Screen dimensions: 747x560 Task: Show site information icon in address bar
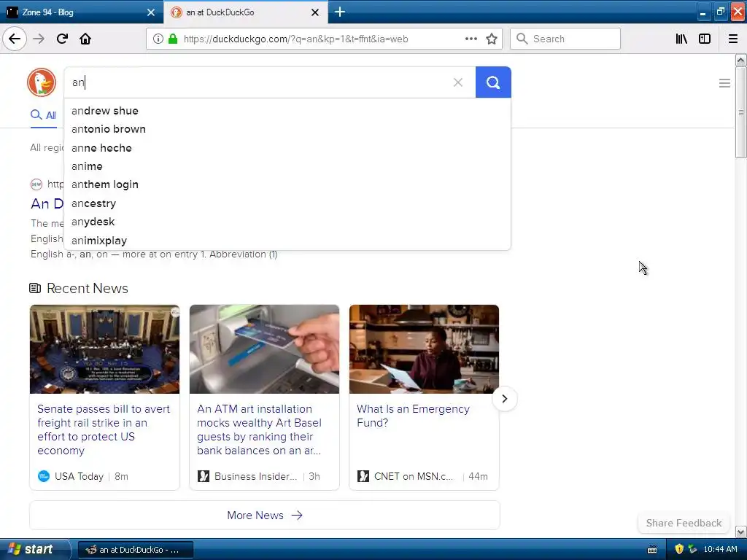[158, 39]
